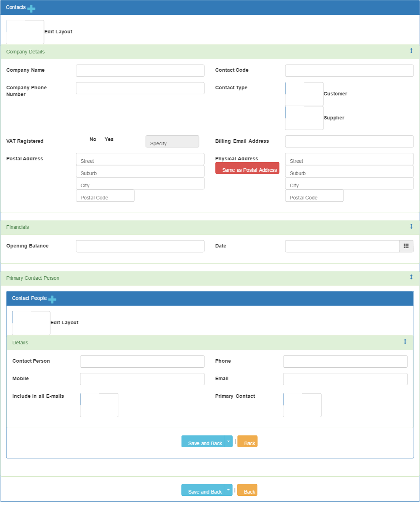Click the Physical Address Street field

pyautogui.click(x=349, y=159)
